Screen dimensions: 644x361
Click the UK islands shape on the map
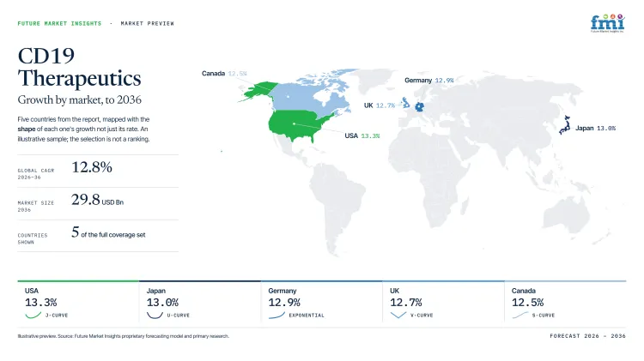click(405, 102)
